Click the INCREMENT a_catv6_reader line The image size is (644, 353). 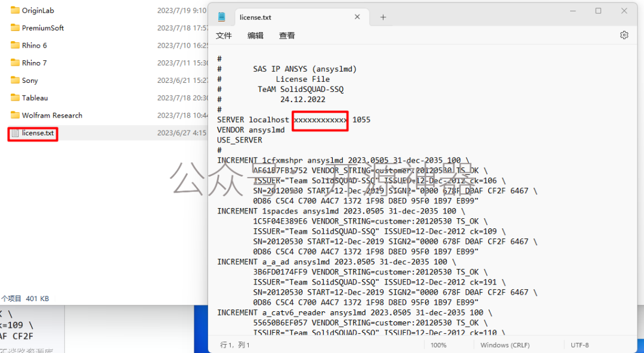pos(355,312)
